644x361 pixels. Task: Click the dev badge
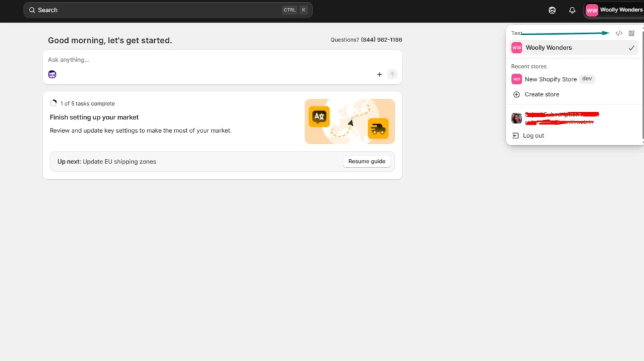pyautogui.click(x=587, y=79)
